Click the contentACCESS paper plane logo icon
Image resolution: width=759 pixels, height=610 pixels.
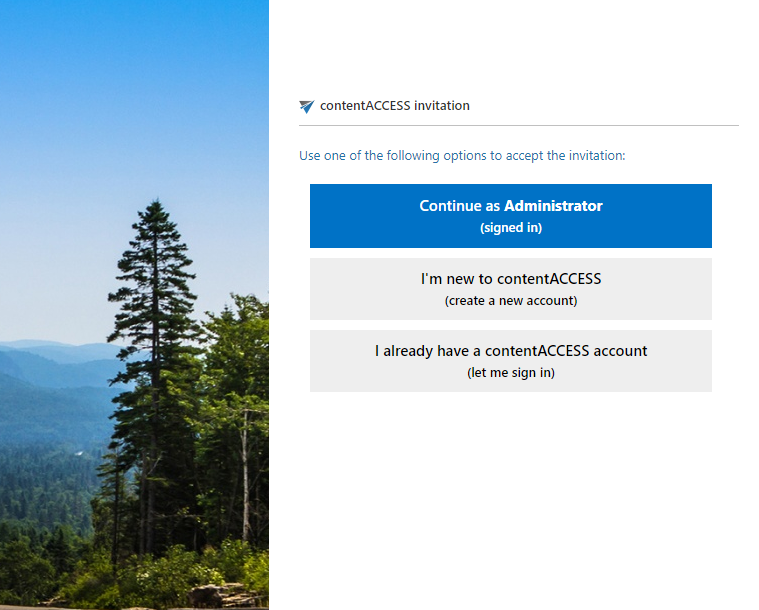click(x=306, y=106)
